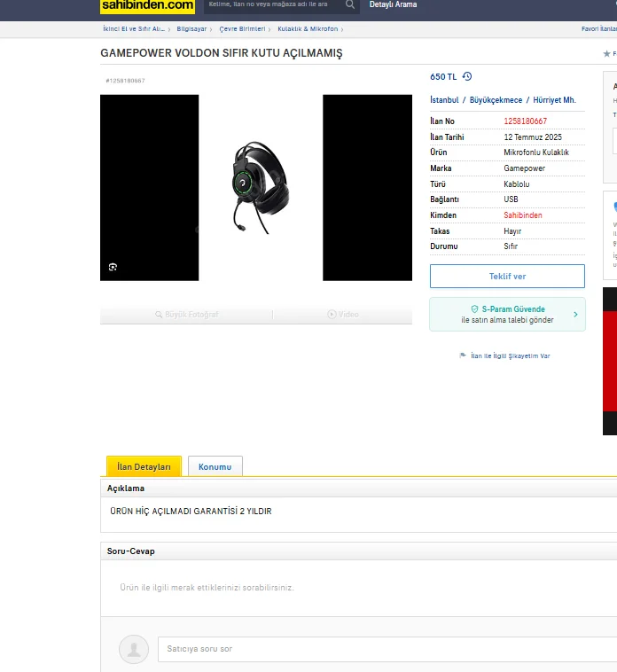Click the Mikrofonlu Kulaklık value

(x=536, y=152)
